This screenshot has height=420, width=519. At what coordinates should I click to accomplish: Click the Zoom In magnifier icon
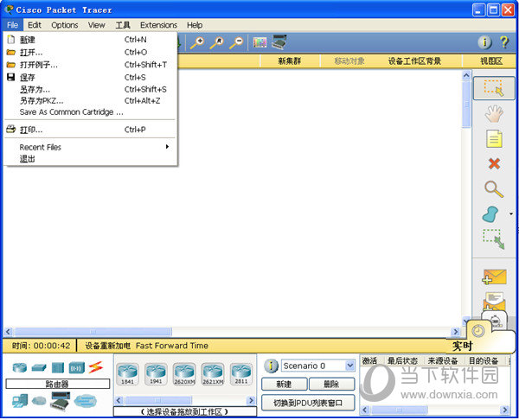click(x=197, y=42)
